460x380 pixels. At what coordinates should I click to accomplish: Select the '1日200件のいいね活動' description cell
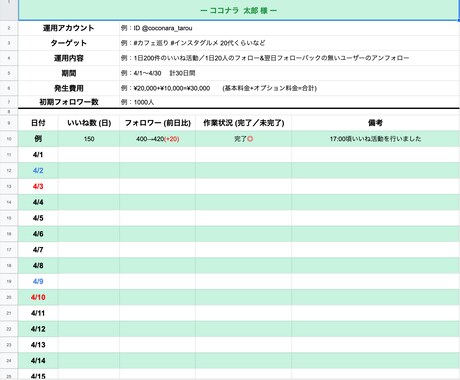(x=289, y=58)
